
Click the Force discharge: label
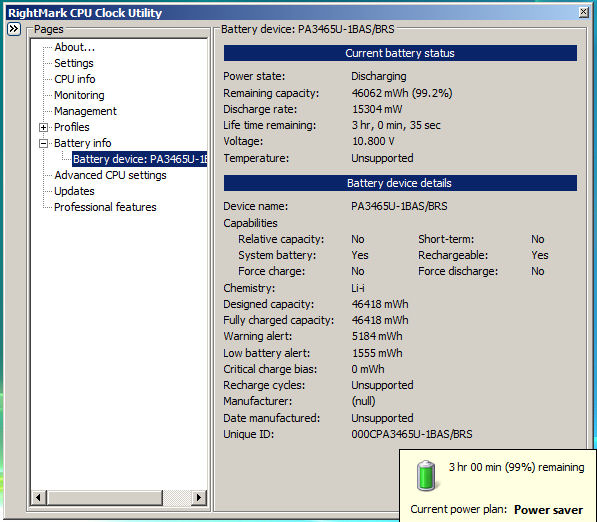point(458,271)
